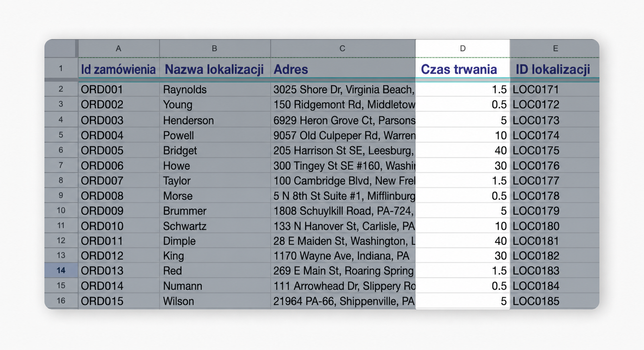This screenshot has width=644, height=350.
Task: Click the Howe location cell
Action: click(x=215, y=165)
